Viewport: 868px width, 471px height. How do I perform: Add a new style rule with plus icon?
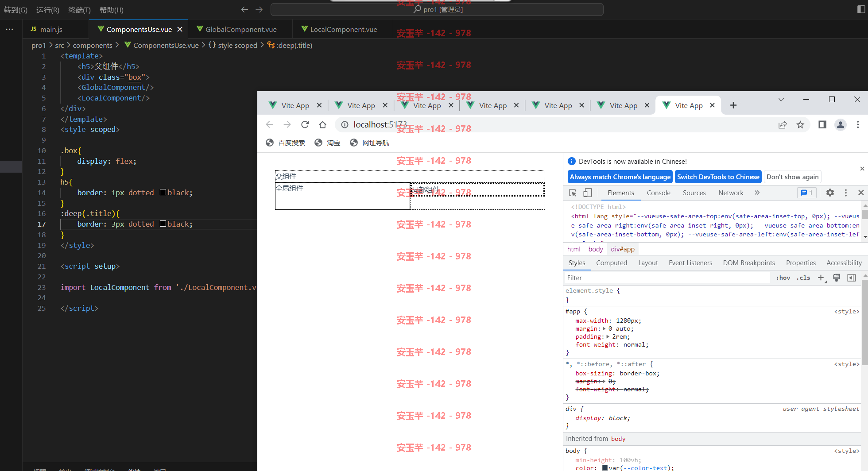(821, 278)
